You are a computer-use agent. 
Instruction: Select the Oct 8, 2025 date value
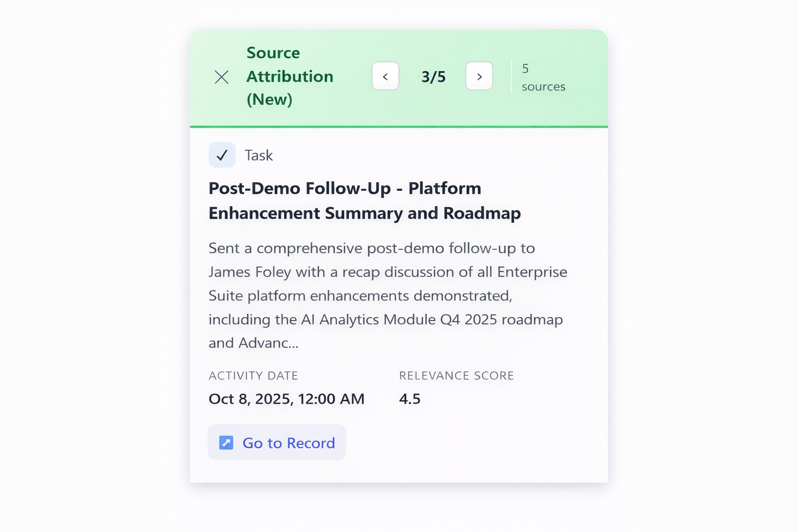(x=286, y=399)
